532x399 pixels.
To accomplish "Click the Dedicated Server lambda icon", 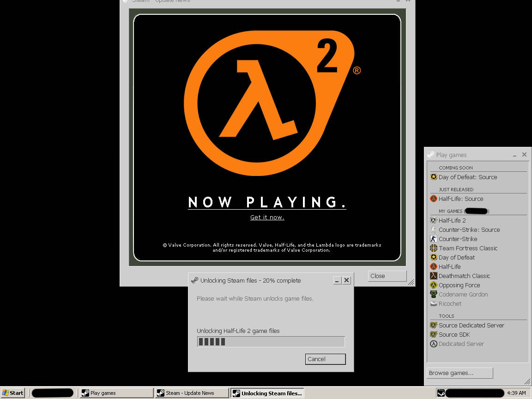I will (x=434, y=344).
